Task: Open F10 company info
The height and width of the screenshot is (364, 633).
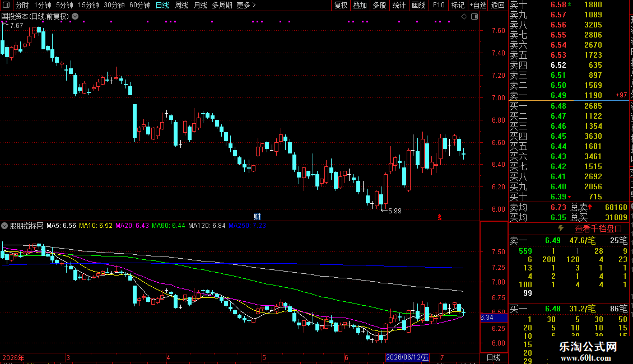Action: [439, 5]
